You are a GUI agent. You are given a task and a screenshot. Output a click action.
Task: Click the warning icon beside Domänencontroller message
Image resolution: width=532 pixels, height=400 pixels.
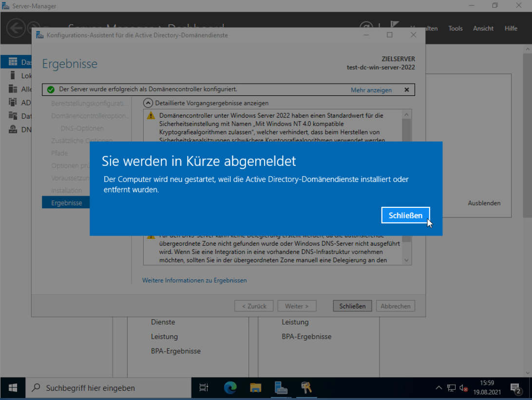click(151, 116)
